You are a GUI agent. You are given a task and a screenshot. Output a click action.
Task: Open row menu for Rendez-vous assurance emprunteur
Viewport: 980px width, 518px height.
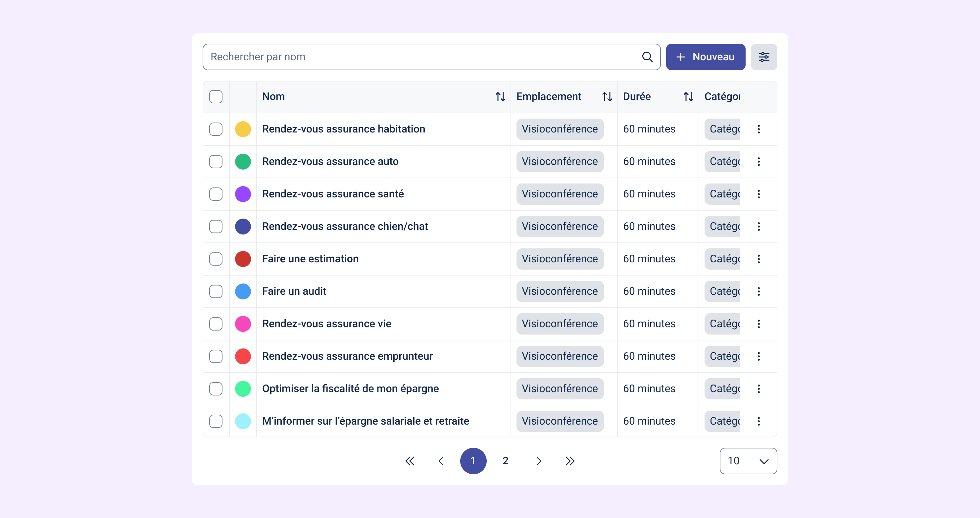pyautogui.click(x=758, y=356)
